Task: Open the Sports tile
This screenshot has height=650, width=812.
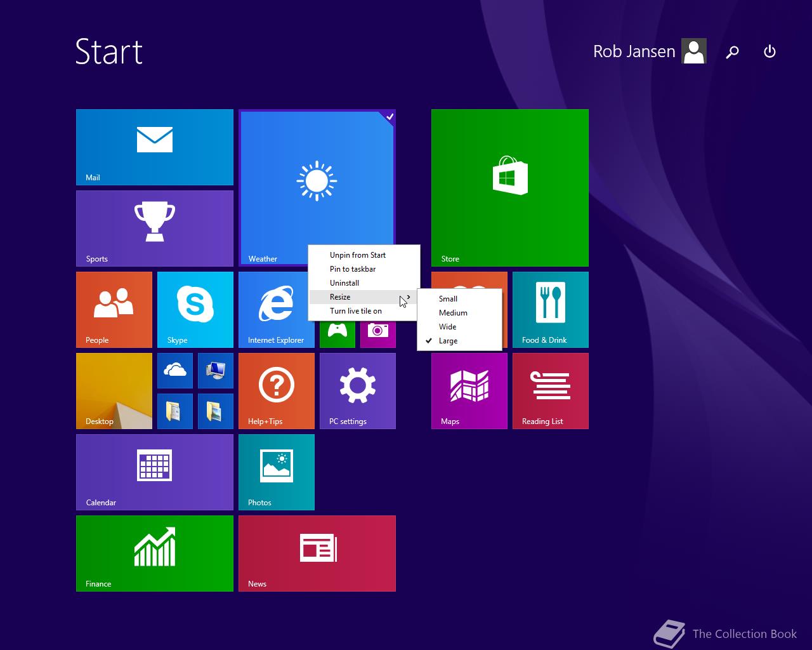Action: click(155, 229)
